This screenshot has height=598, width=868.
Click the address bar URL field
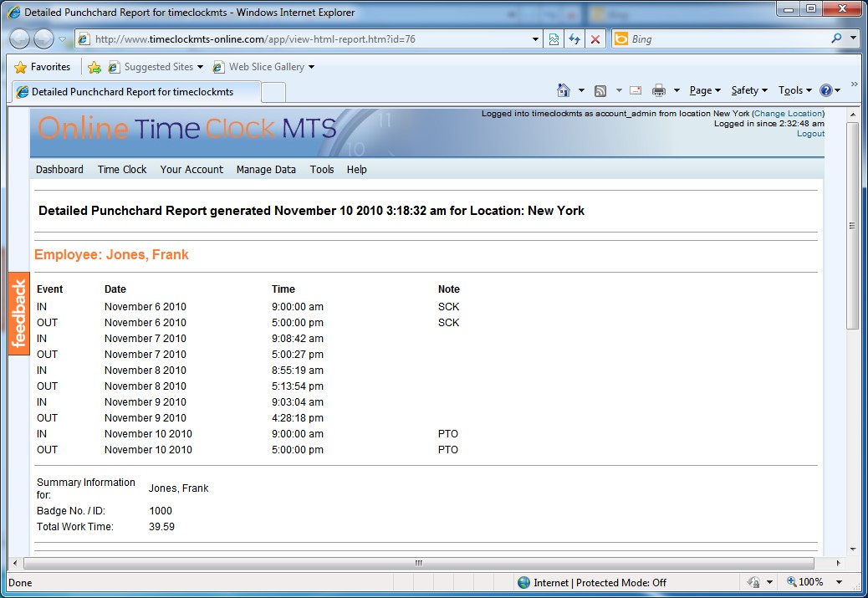pyautogui.click(x=304, y=38)
